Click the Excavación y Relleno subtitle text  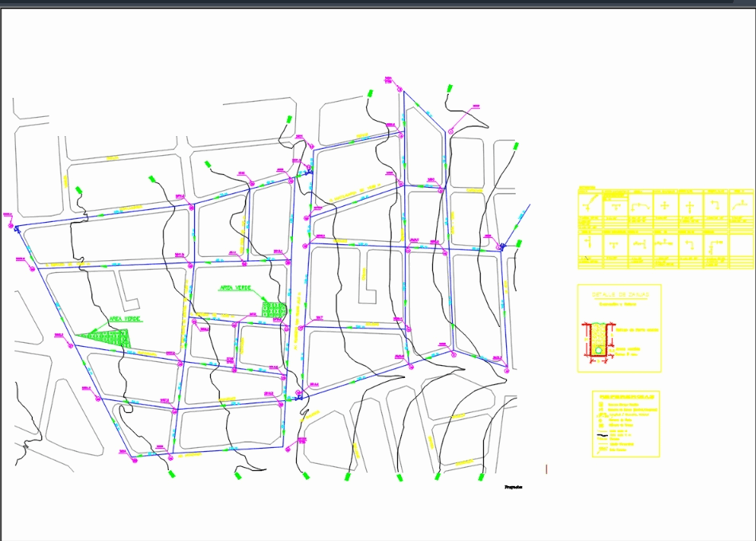(618, 304)
